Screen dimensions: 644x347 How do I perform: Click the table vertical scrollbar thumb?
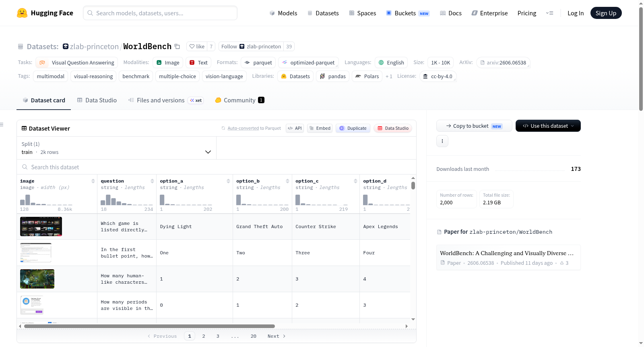point(413,185)
